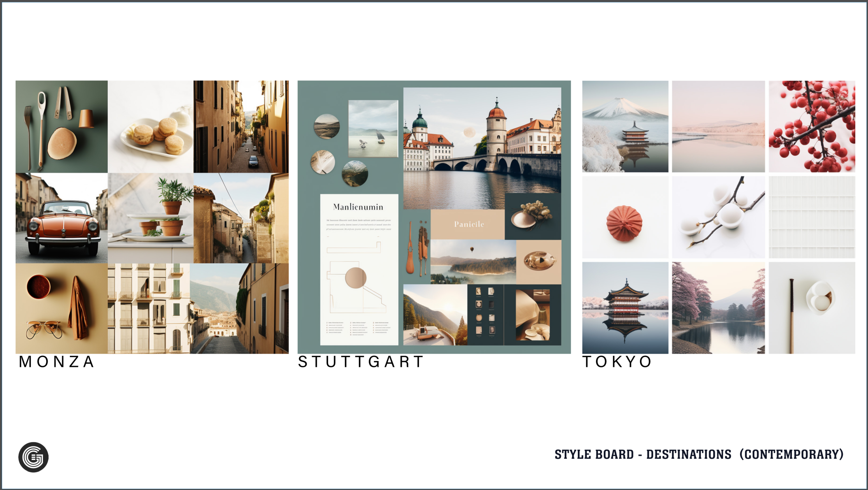This screenshot has height=490, width=868.
Task: Click the red berries branch photo
Action: (x=812, y=126)
